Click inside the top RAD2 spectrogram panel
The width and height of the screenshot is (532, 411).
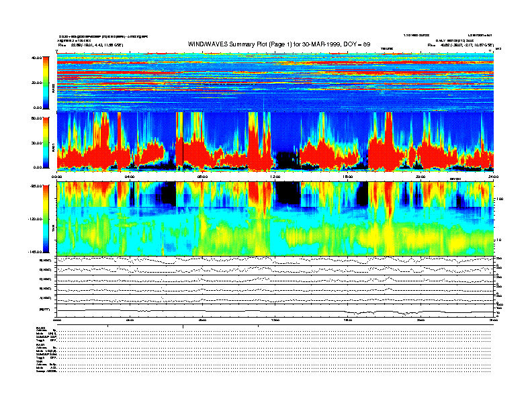tap(275, 82)
